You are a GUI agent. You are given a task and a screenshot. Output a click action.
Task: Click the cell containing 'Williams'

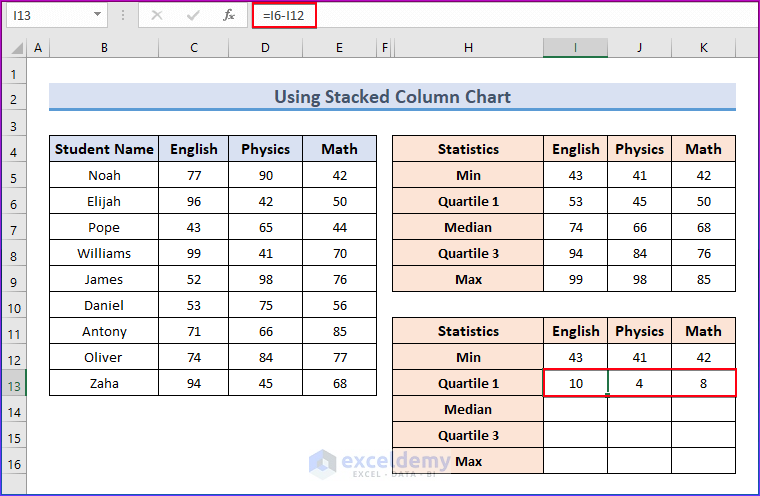click(104, 253)
